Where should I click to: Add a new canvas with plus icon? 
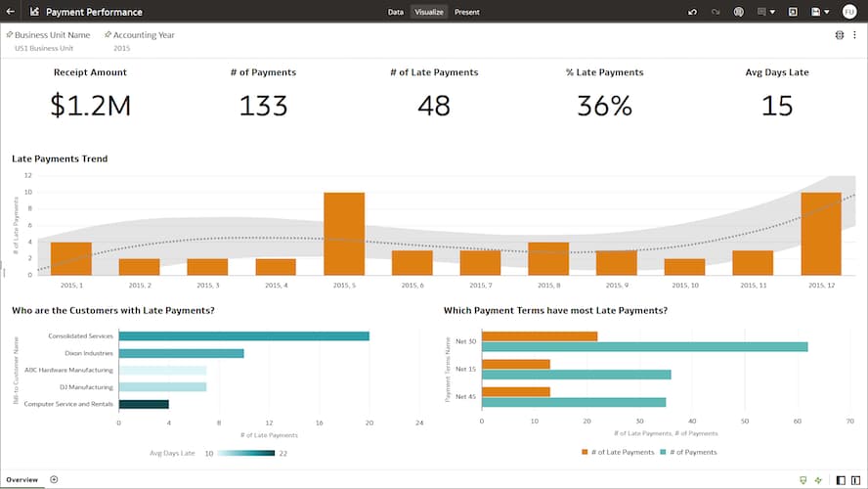(54, 479)
